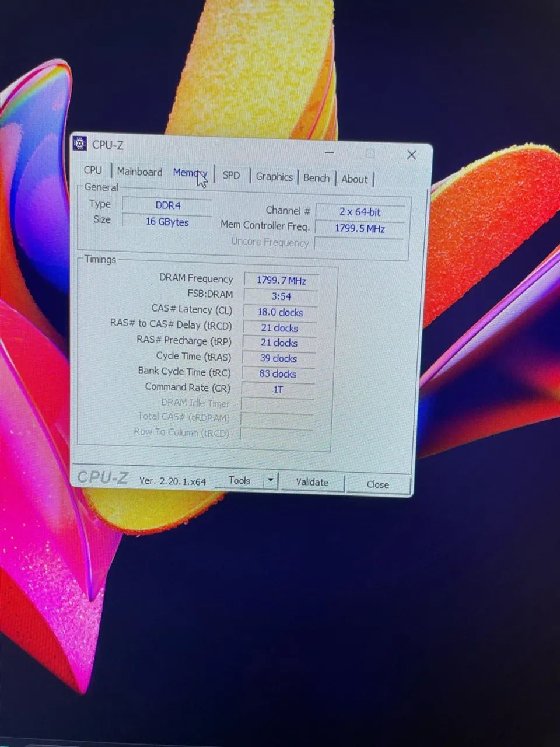Click the "CPU-Z" window title text
This screenshot has height=747, width=560.
pos(108,145)
